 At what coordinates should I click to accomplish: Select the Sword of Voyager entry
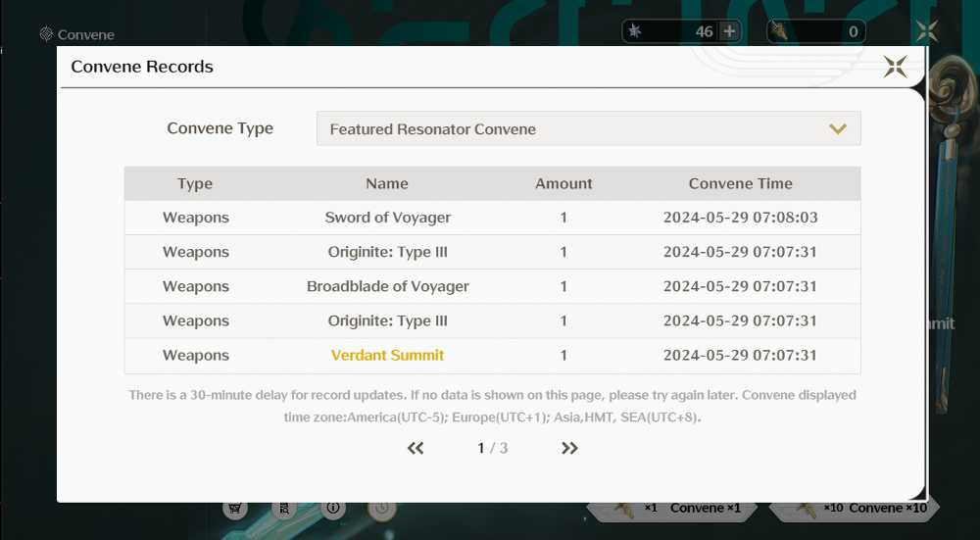pyautogui.click(x=387, y=218)
